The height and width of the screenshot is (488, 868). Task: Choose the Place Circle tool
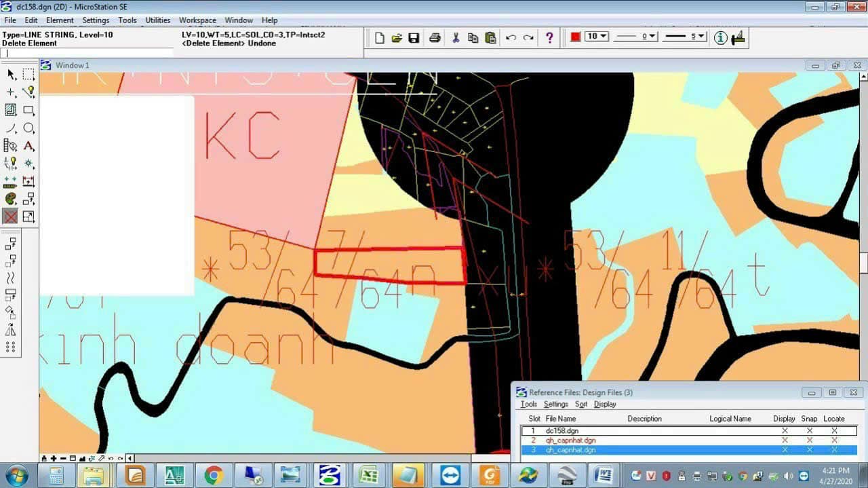click(x=28, y=128)
